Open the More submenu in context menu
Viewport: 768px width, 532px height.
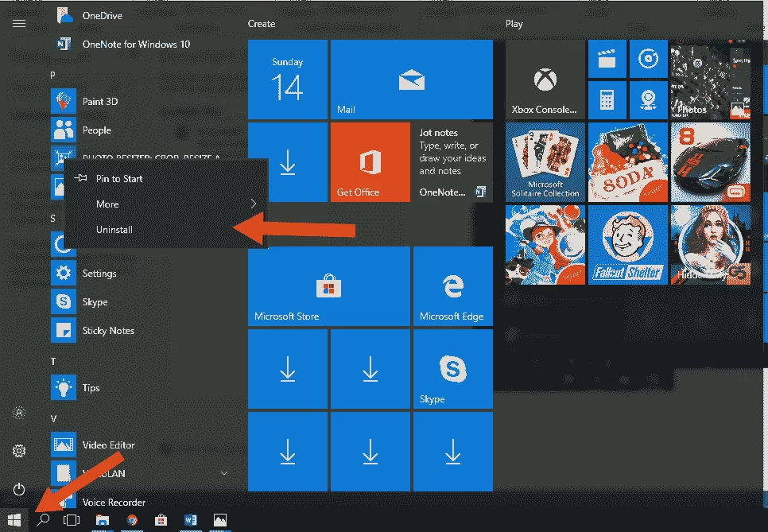[x=166, y=204]
